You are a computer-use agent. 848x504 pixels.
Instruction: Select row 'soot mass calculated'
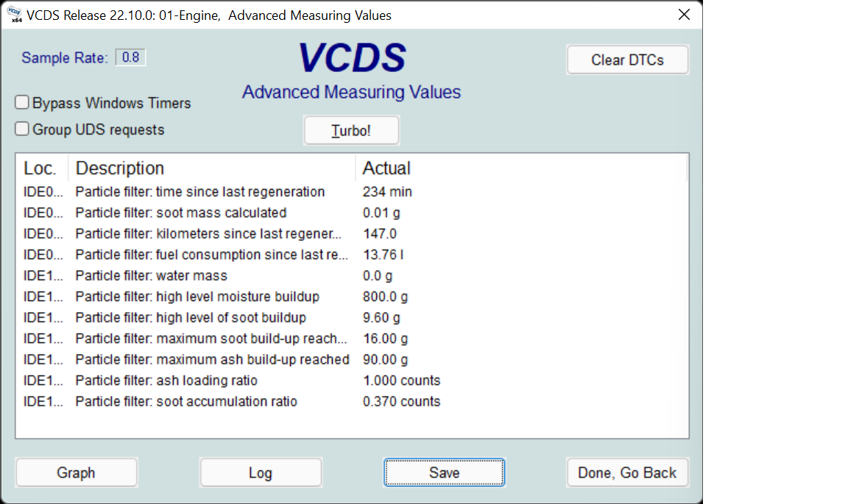pos(352,213)
